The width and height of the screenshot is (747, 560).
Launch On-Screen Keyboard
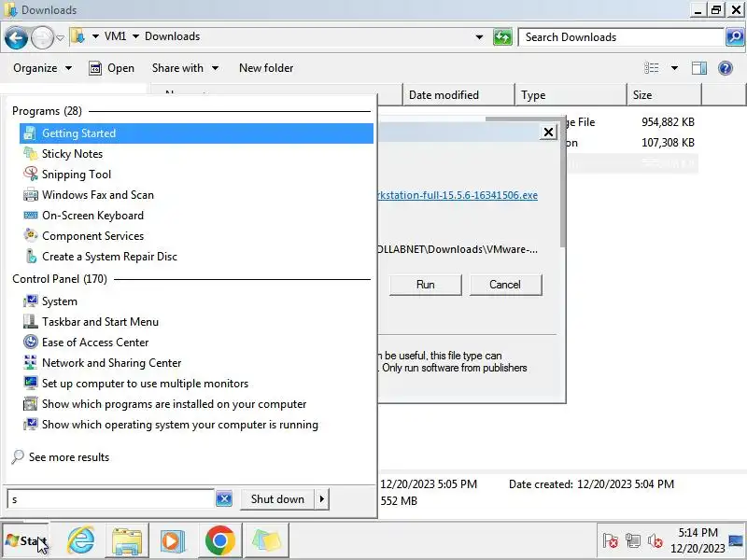92,216
